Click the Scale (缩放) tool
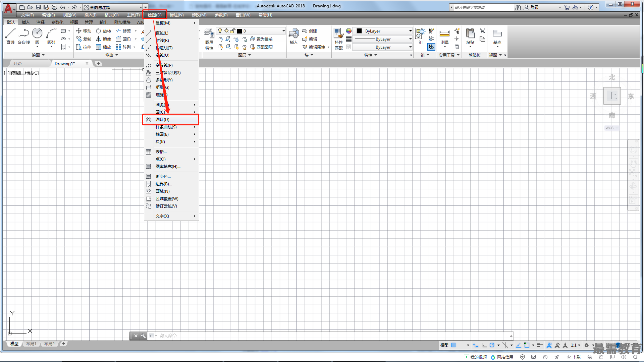Screen dimensions: 644x362 (103, 47)
